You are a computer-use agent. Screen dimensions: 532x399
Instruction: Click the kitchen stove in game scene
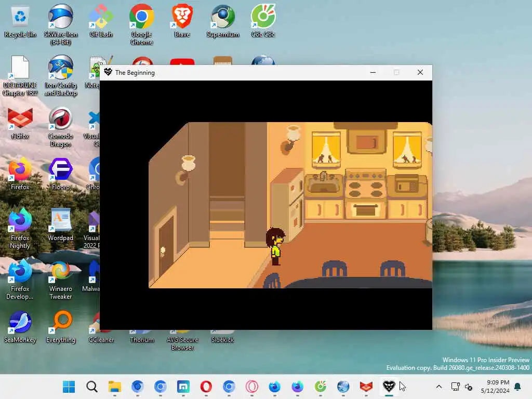(x=365, y=194)
